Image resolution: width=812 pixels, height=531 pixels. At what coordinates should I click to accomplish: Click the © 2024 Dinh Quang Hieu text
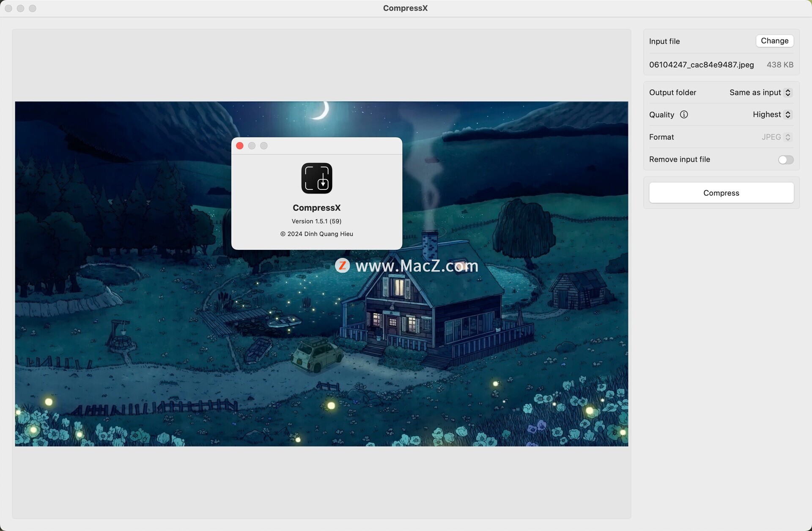pos(316,234)
